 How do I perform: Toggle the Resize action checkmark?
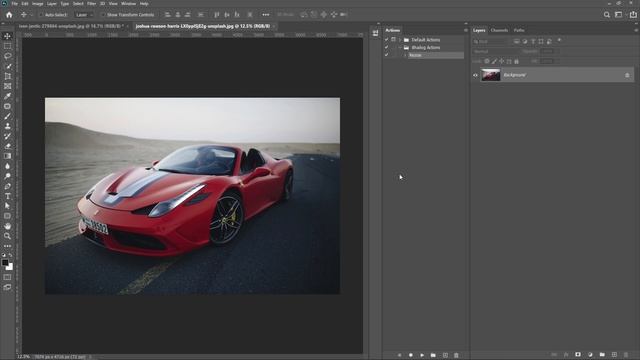pos(387,55)
